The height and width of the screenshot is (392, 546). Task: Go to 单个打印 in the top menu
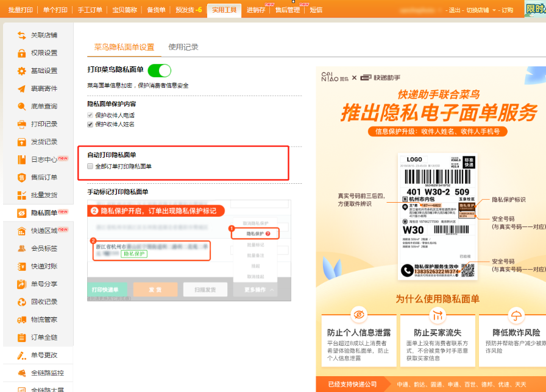(55, 10)
